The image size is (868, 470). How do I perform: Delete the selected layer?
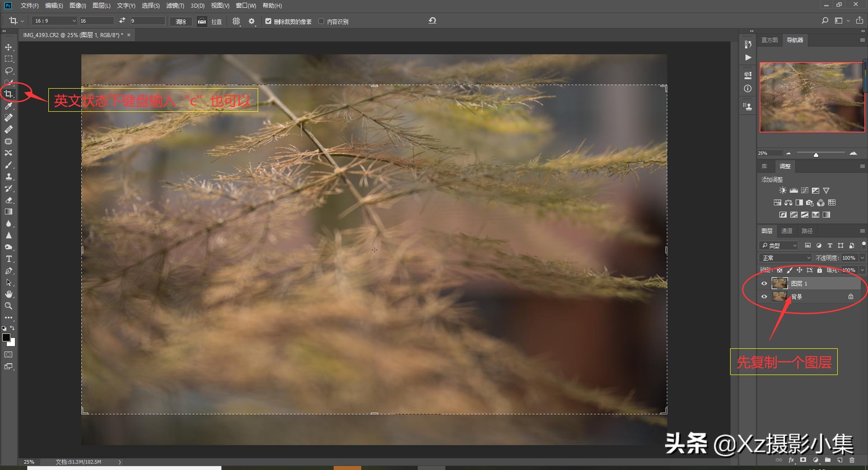[x=852, y=460]
